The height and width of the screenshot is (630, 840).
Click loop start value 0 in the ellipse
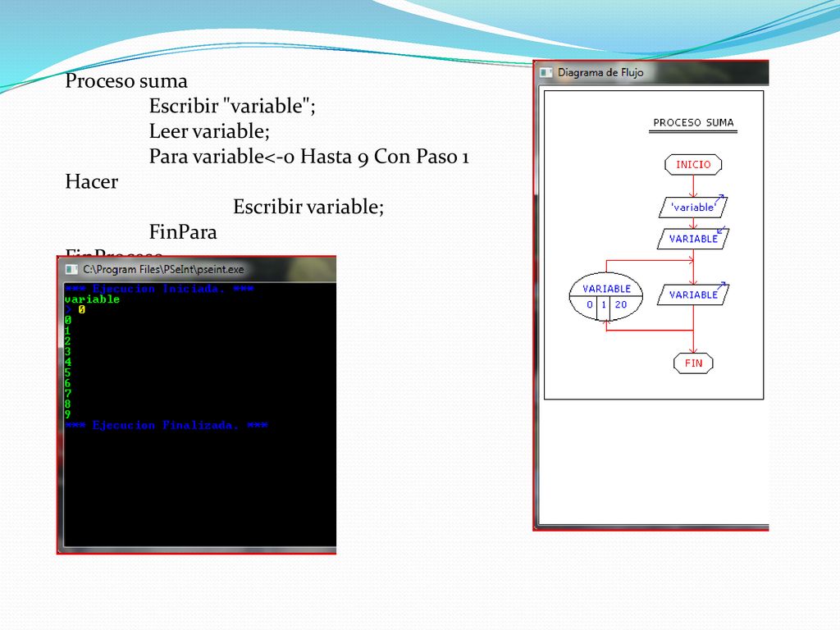(589, 304)
